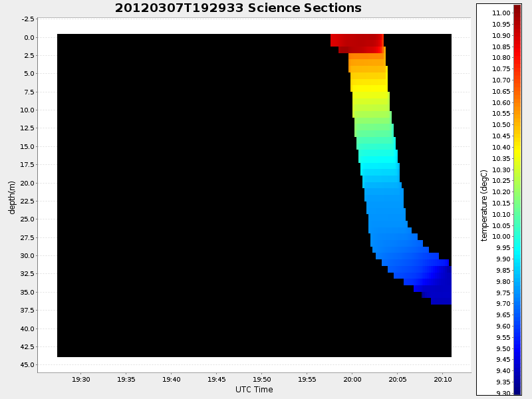This screenshot has height=399, width=532.
Task: Click the "UTC Time" x-axis label
Action: 254,390
